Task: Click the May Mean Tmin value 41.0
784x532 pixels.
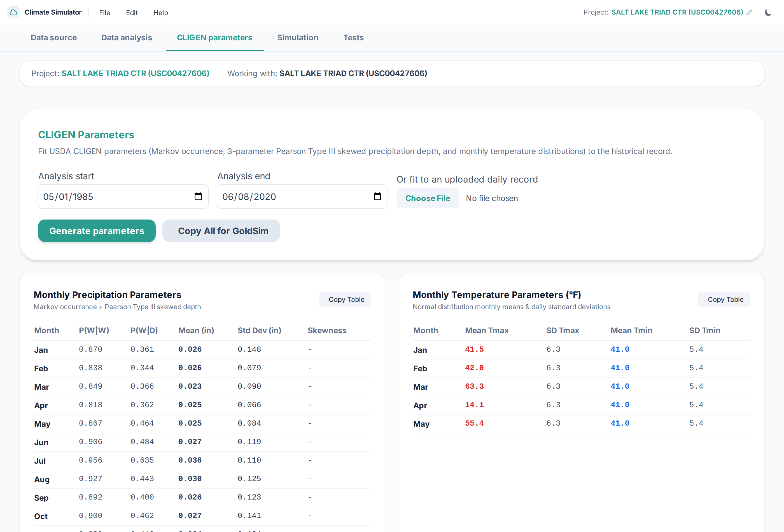Action: tap(620, 423)
